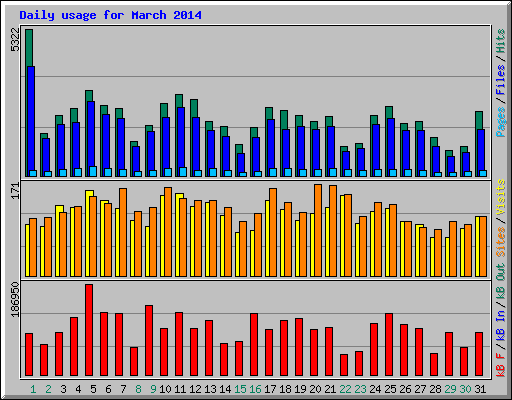Click day 11 on the date axis
The width and height of the screenshot is (512, 400).
[x=180, y=389]
